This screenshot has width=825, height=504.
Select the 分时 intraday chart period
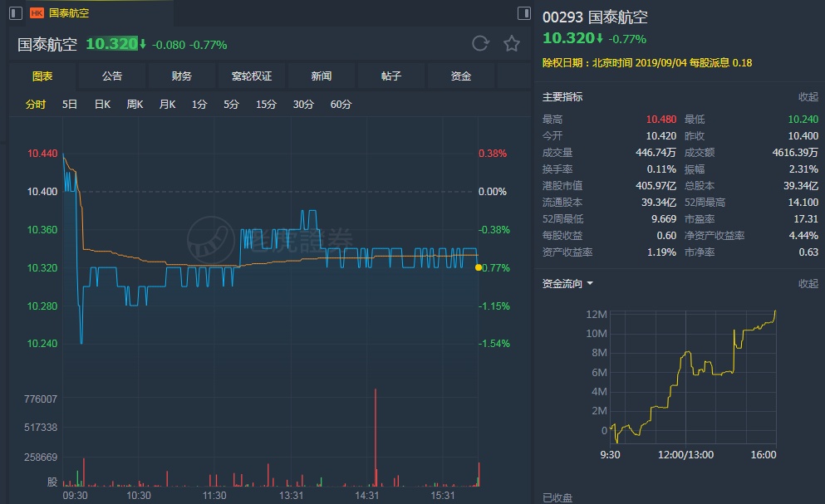point(36,105)
